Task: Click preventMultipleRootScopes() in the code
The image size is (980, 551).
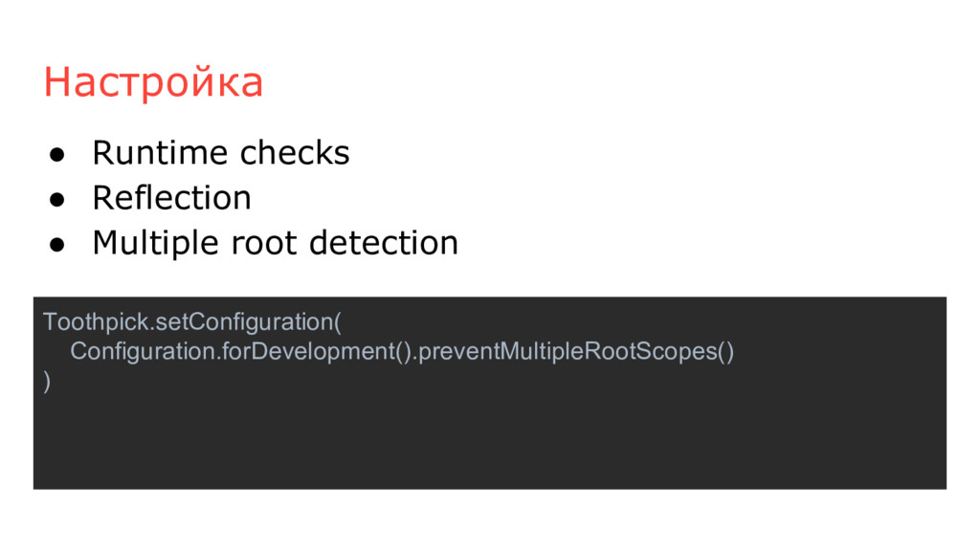Action: click(576, 352)
